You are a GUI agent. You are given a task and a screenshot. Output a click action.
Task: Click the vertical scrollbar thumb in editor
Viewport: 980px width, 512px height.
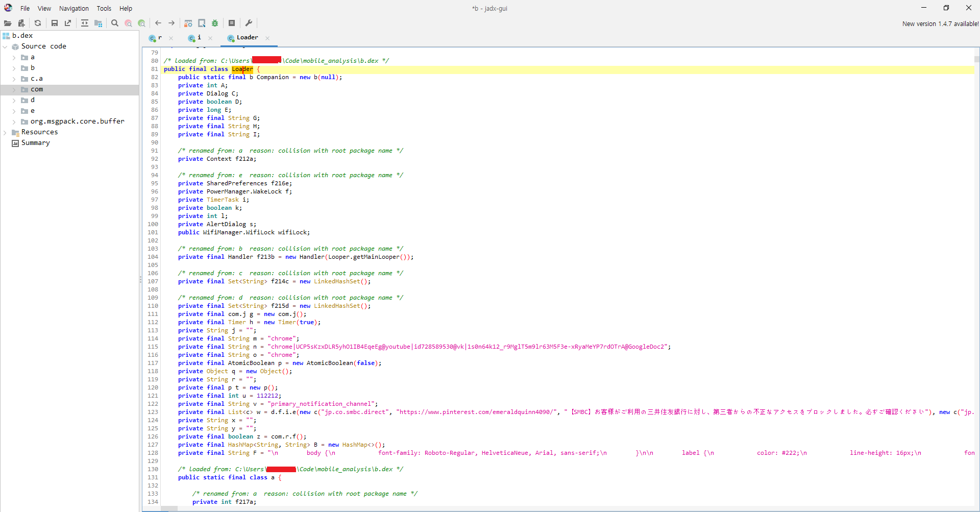coord(977,59)
